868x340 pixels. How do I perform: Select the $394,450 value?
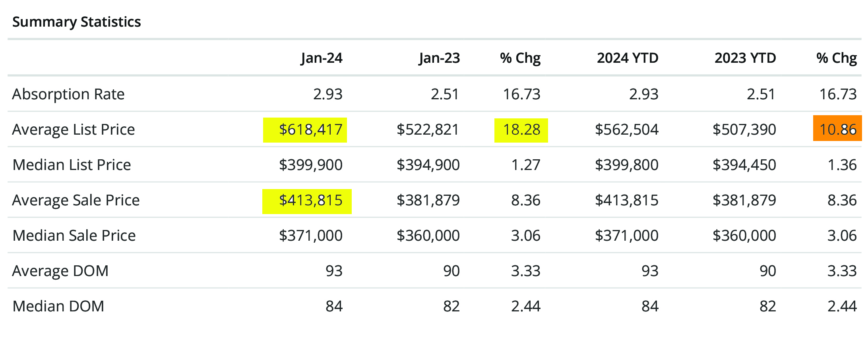(744, 165)
